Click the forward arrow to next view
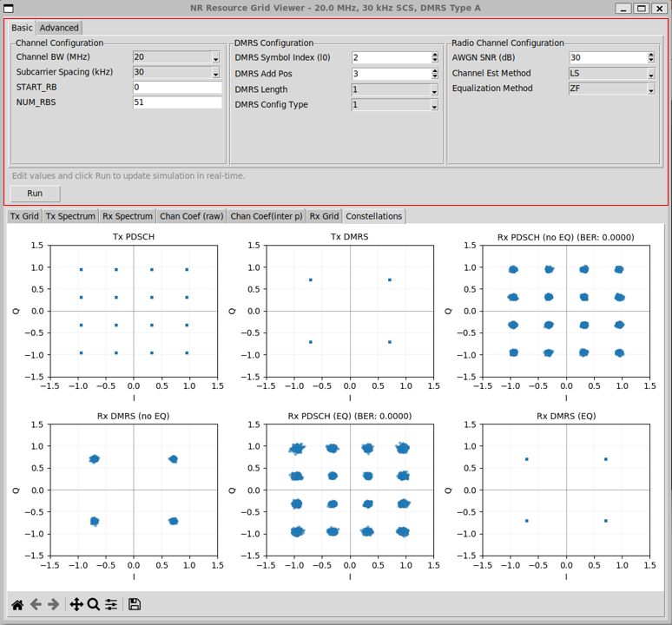The image size is (672, 625). 53,604
